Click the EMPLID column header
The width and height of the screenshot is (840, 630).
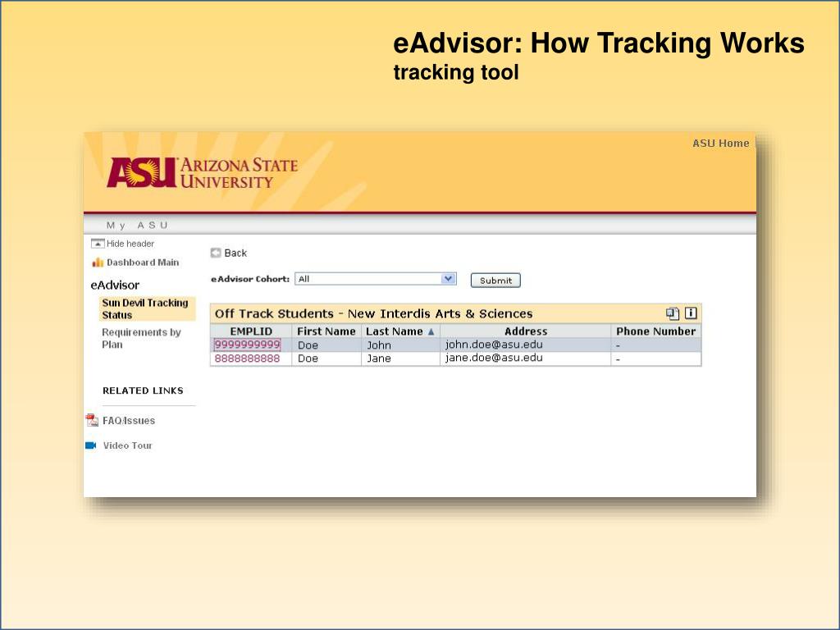click(x=251, y=331)
